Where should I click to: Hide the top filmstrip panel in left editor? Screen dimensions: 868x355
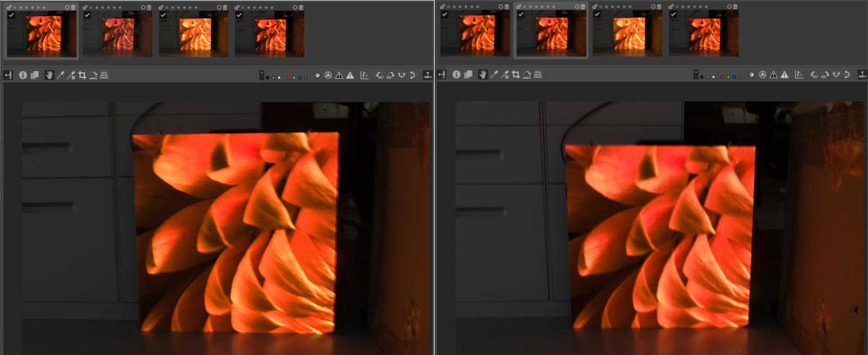(428, 75)
